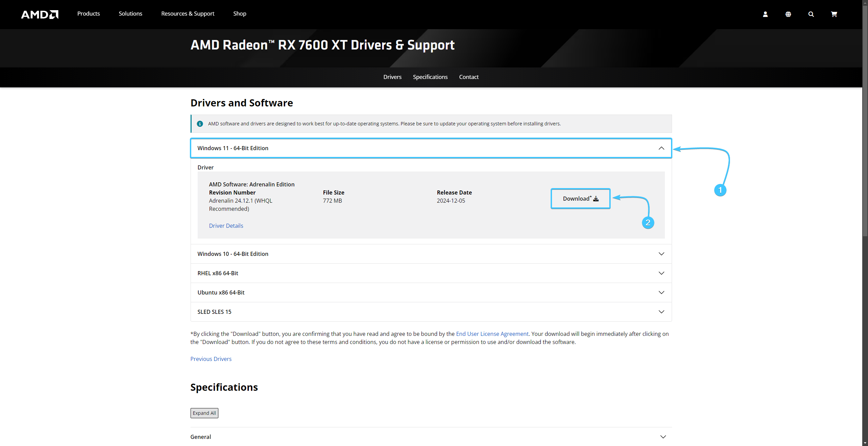Open the Previous Drivers link
Image resolution: width=868 pixels, height=446 pixels.
[x=211, y=359]
